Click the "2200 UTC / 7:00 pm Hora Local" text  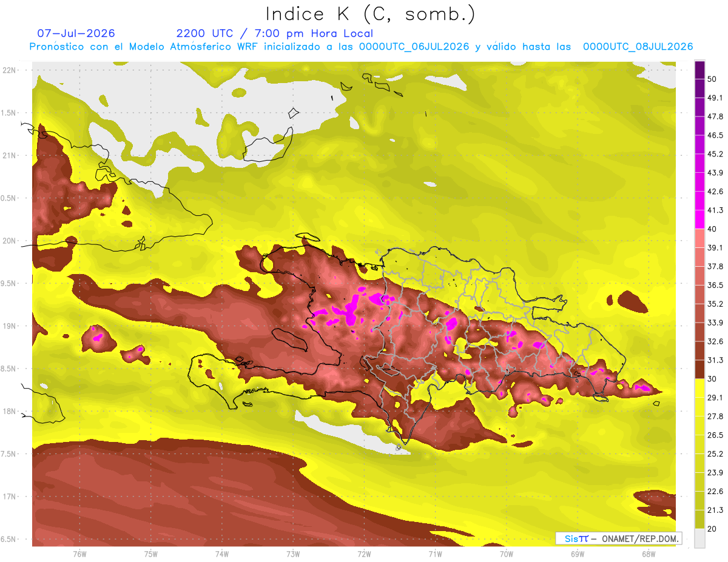tap(274, 33)
